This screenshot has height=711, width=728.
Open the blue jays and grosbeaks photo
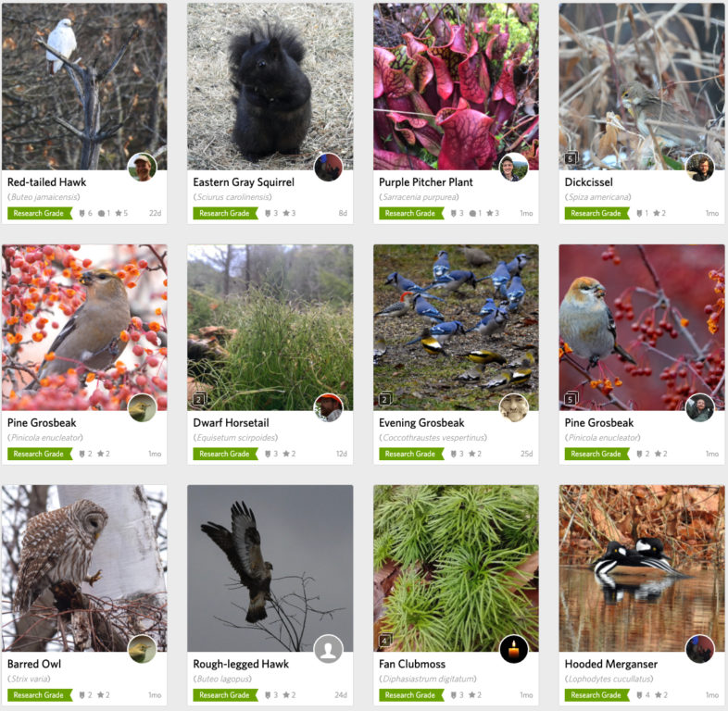point(456,327)
